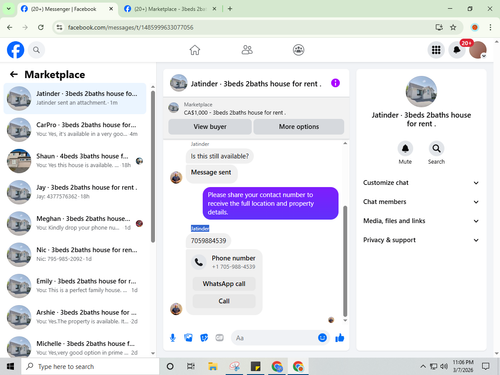Open the Friends icon in top navigation
Screen dimensions: 500x375
pyautogui.click(x=247, y=50)
